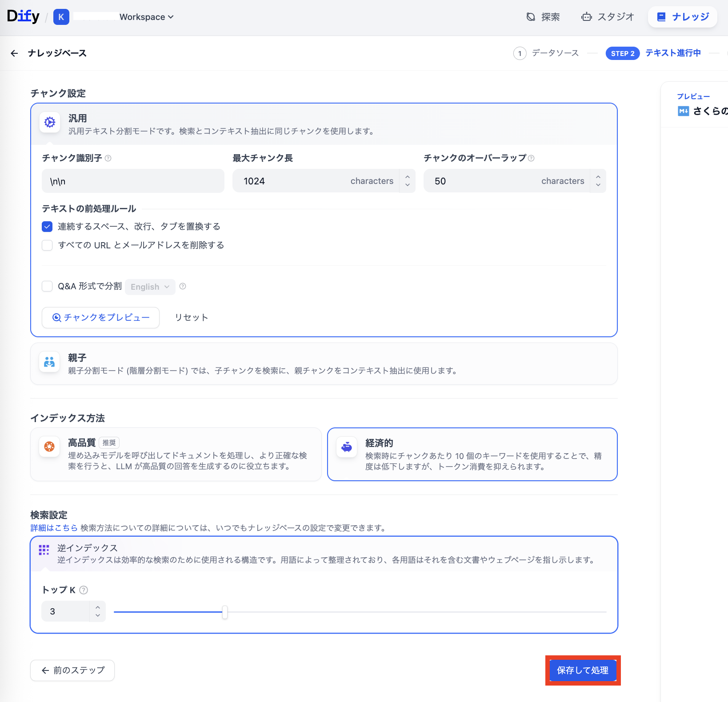Open the 詳細はこちら link

tap(54, 528)
